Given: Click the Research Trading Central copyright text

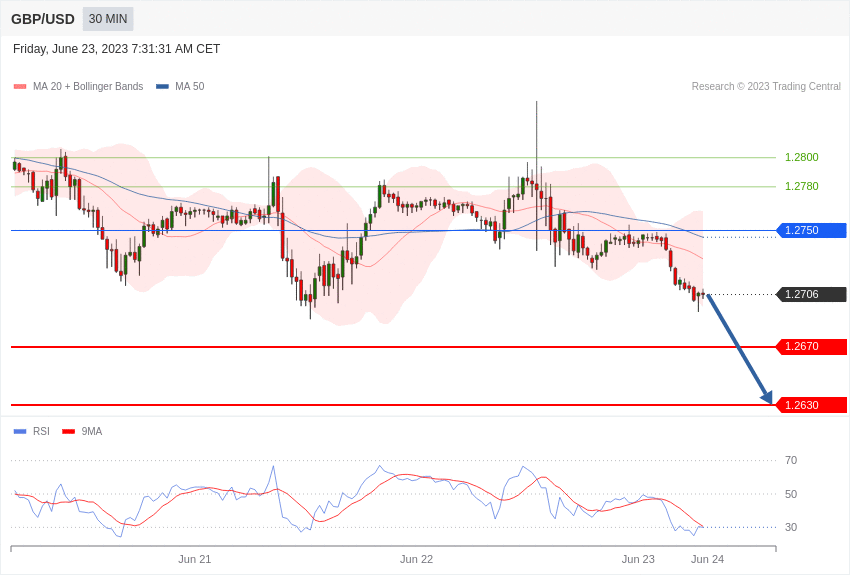Looking at the screenshot, I should coord(766,86).
